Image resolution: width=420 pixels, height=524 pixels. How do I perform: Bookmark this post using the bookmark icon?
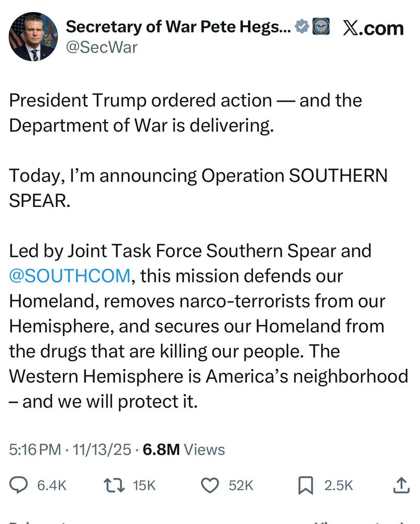pos(305,485)
